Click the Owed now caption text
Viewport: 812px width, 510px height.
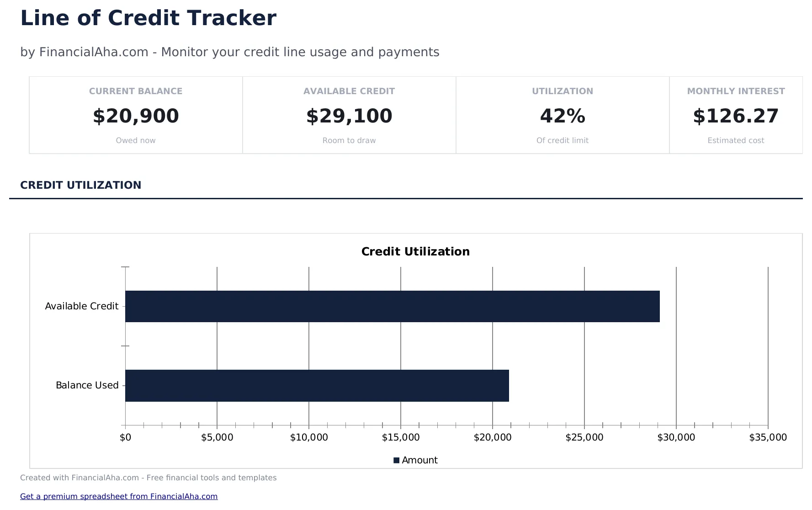pyautogui.click(x=135, y=140)
